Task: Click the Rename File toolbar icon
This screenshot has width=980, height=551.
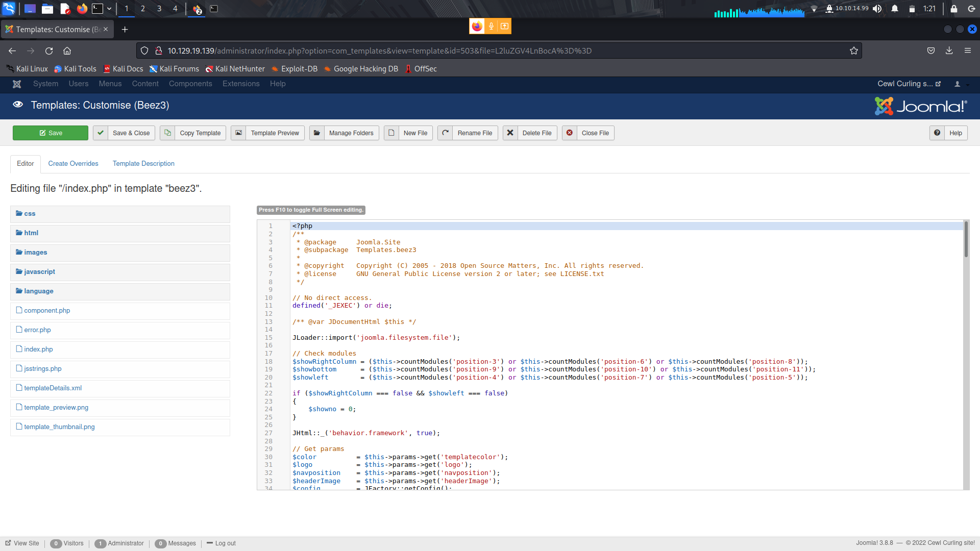Action: 445,133
